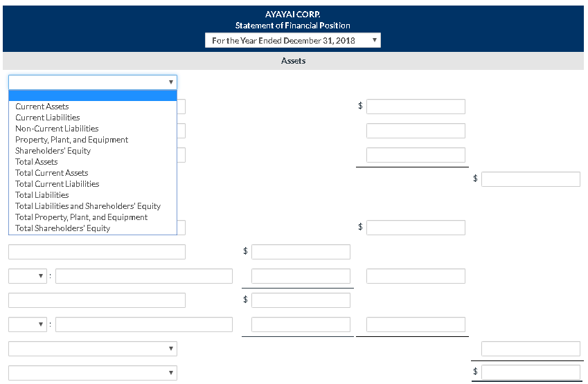588x384 pixels.
Task: Select 'Total Property, Plant, and Equipment'
Action: pyautogui.click(x=92, y=217)
